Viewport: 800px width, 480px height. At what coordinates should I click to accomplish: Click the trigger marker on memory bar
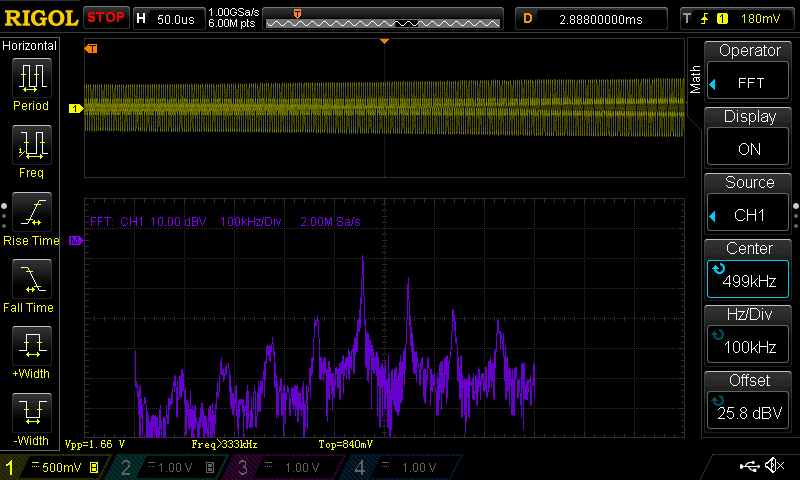(x=297, y=14)
